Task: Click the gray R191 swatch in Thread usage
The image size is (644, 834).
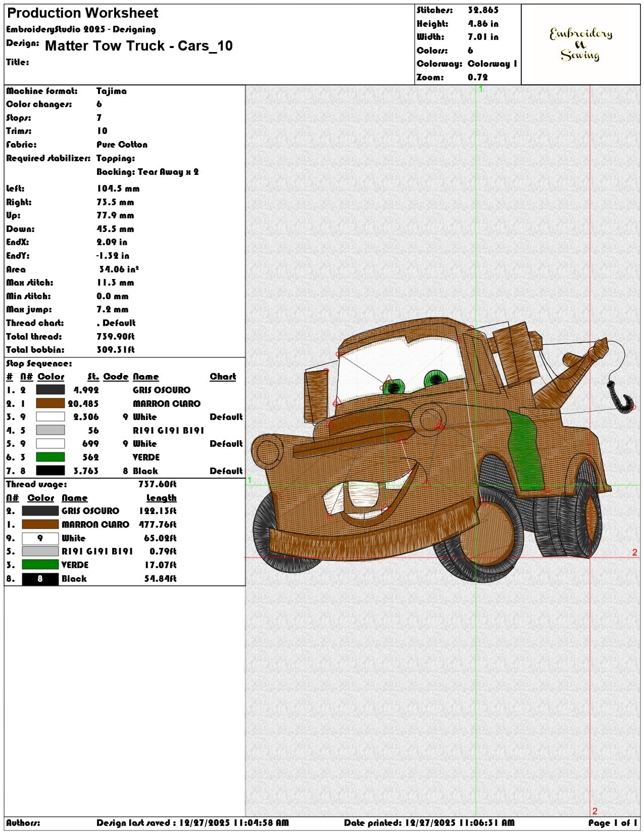Action: click(40, 551)
